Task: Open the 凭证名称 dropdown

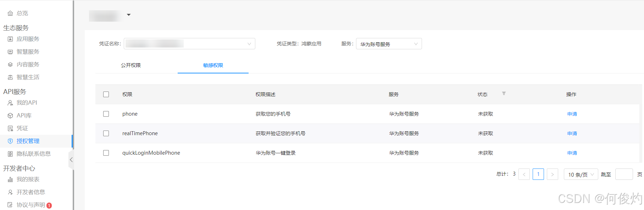Action: [x=189, y=44]
